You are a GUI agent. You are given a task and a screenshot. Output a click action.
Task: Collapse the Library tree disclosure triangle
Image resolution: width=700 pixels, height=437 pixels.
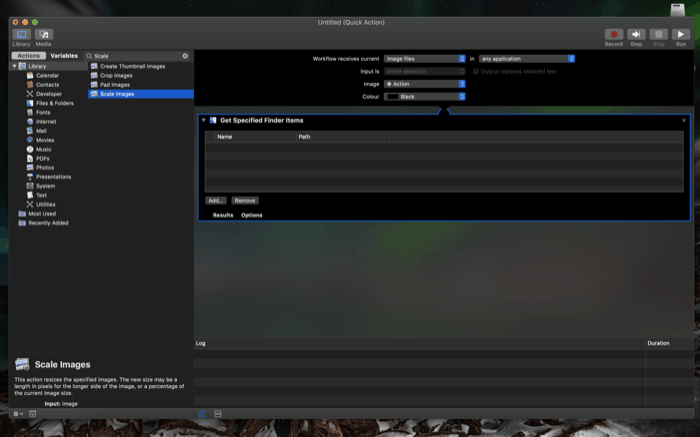pyautogui.click(x=14, y=66)
